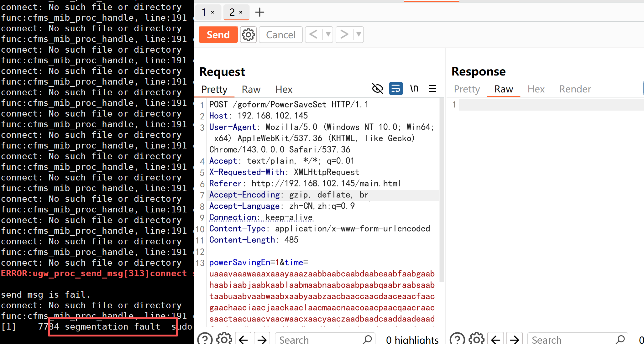Screen dimensions: 644x344
Task: Toggle the hide non-printable eye-slash icon
Action: [x=377, y=89]
